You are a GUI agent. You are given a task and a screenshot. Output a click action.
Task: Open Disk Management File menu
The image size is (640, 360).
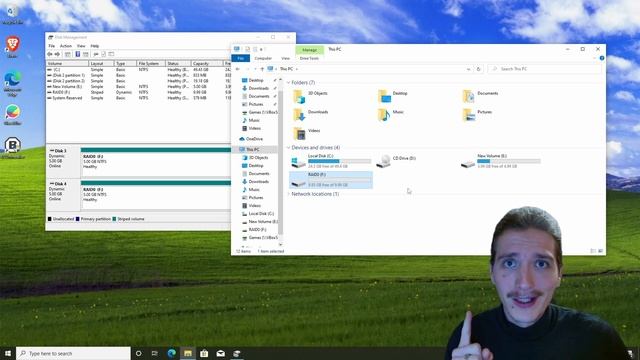coord(51,46)
